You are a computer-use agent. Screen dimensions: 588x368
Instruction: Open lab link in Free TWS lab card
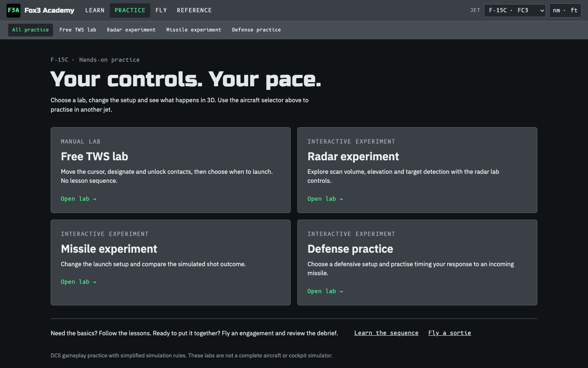[x=79, y=199]
